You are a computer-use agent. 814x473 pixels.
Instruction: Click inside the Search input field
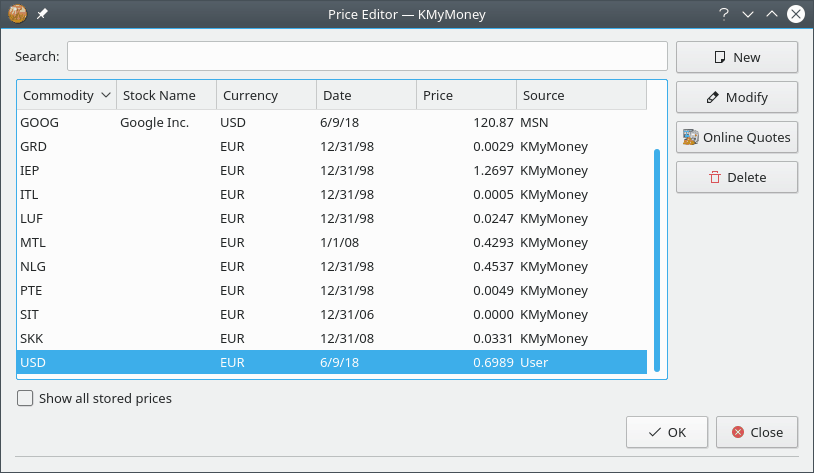coord(367,56)
